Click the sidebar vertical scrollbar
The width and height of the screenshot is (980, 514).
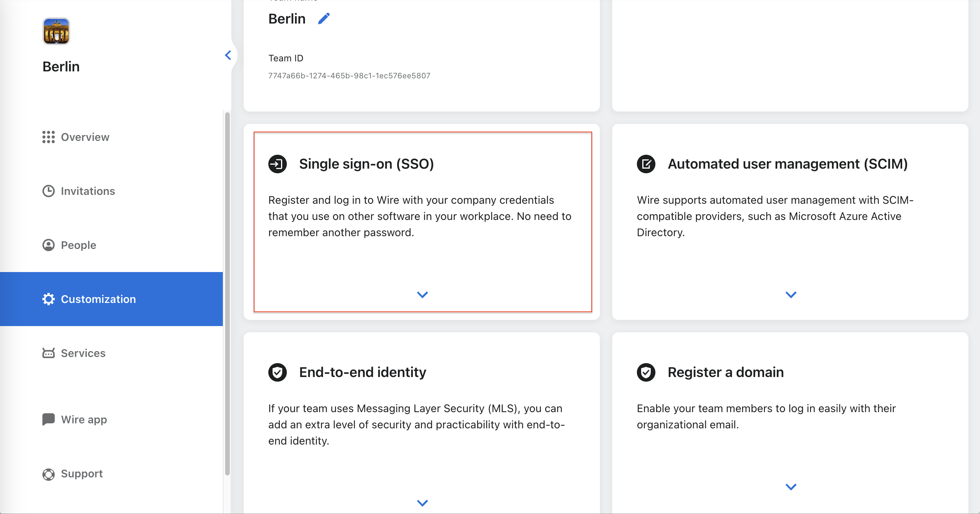click(x=227, y=293)
